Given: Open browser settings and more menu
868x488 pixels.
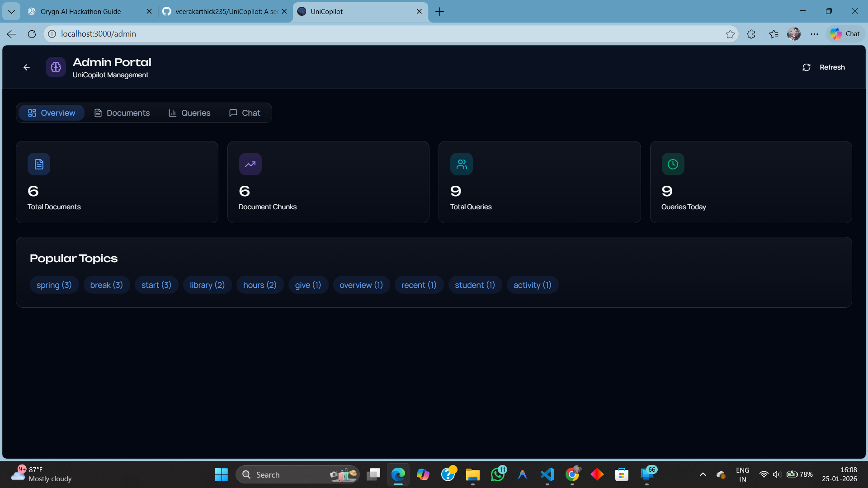Looking at the screenshot, I should pos(814,34).
